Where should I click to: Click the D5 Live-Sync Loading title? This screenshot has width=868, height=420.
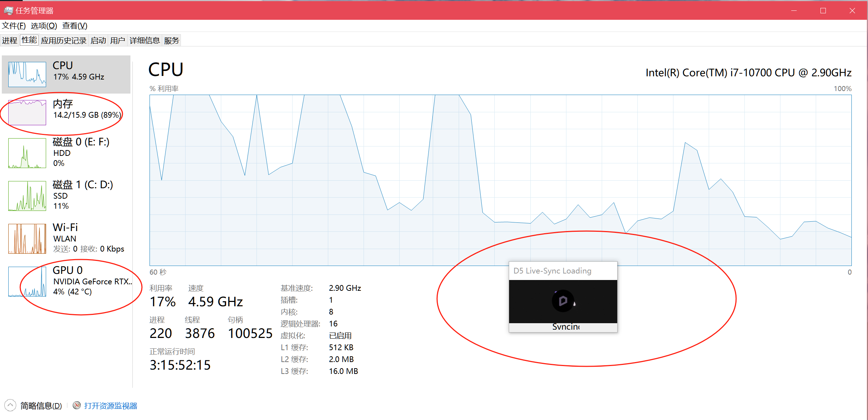[x=552, y=271]
